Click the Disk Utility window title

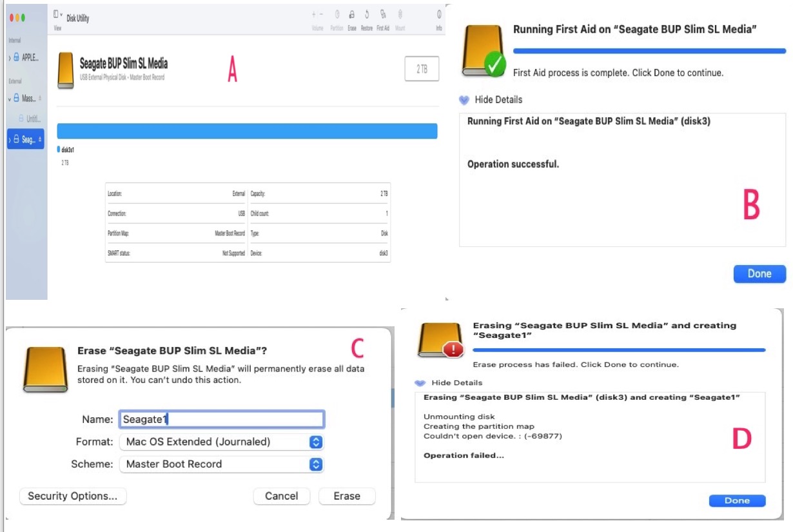click(x=78, y=19)
